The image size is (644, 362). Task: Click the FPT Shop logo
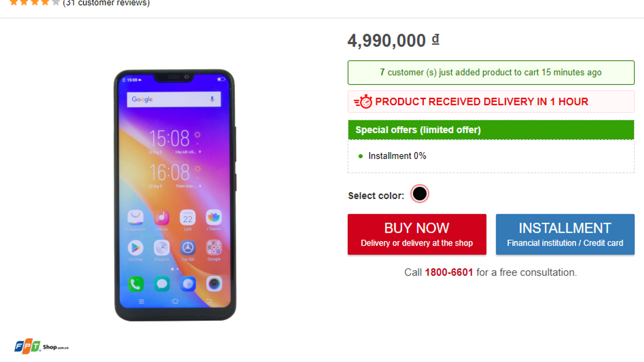click(x=41, y=346)
